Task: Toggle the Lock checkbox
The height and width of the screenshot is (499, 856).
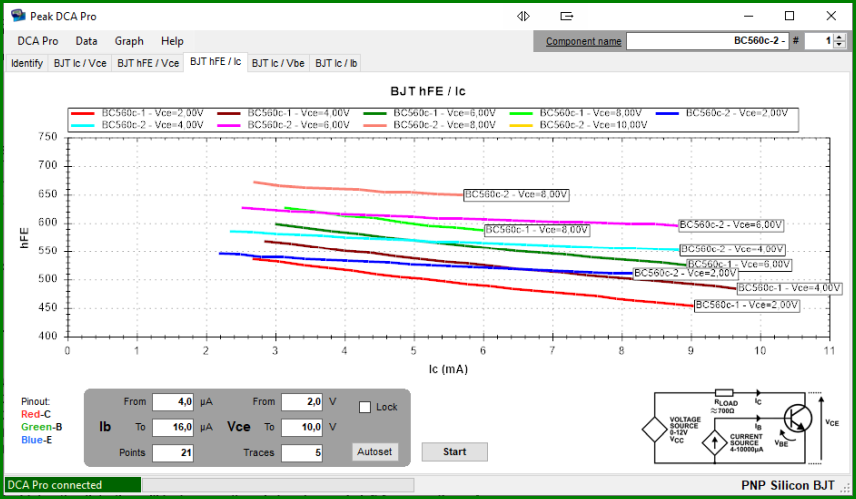Action: 365,407
